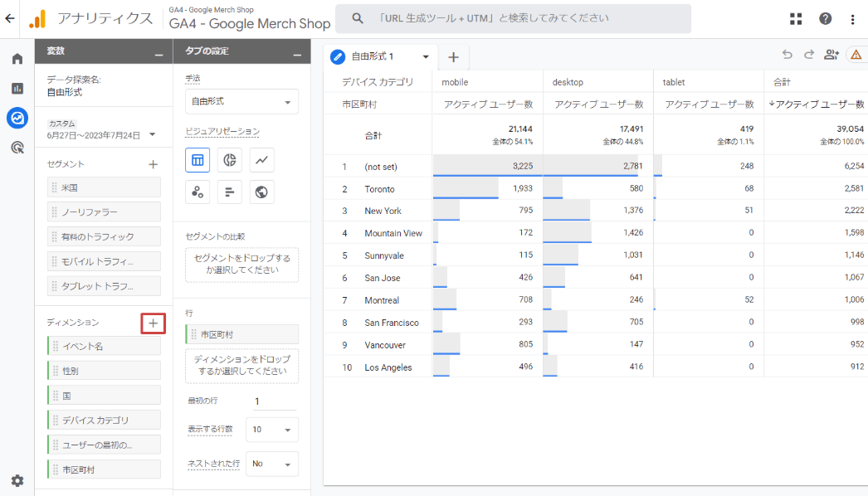Viewport: 868px width, 496px height.
Task: Click the Toronto row label
Action: pos(379,189)
